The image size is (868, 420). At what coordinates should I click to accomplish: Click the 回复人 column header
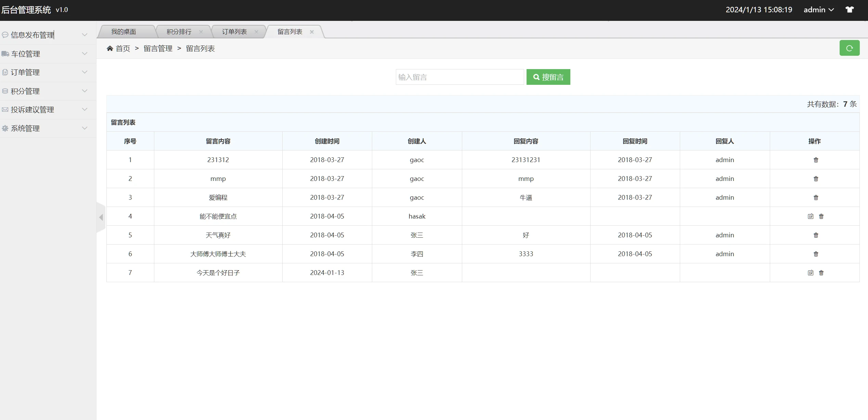[x=725, y=141]
